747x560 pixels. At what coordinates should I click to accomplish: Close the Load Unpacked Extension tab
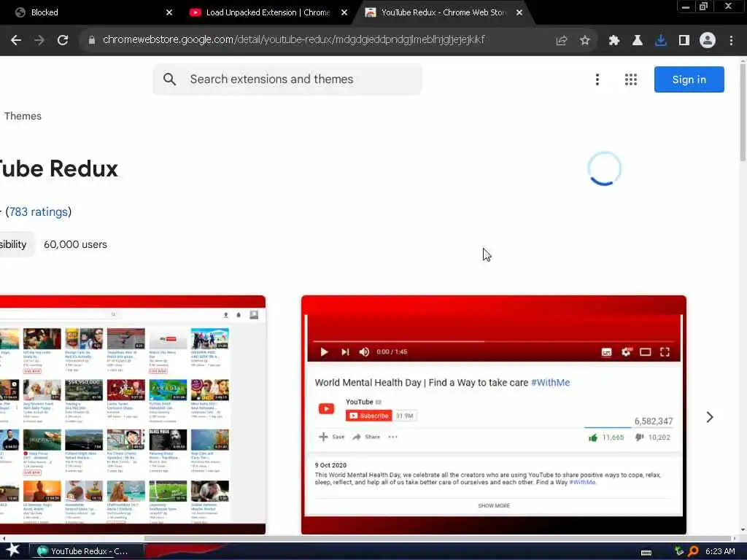[x=344, y=12]
